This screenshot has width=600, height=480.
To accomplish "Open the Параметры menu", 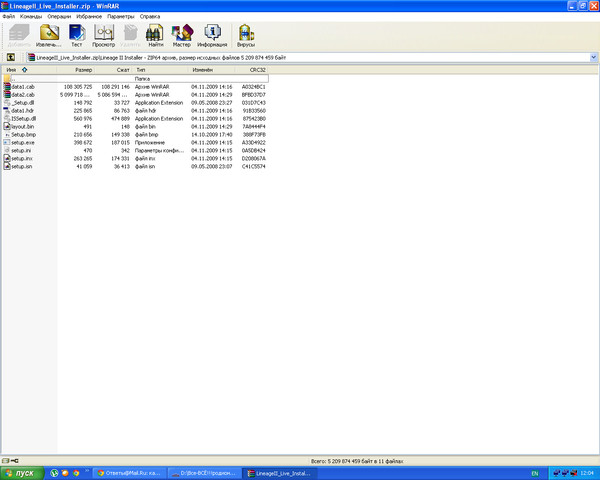I will [121, 16].
